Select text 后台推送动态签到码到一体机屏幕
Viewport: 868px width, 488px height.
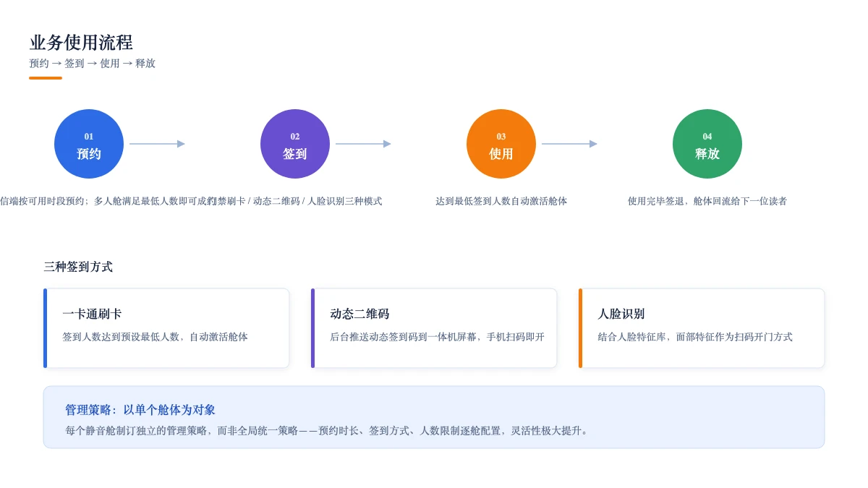(404, 337)
